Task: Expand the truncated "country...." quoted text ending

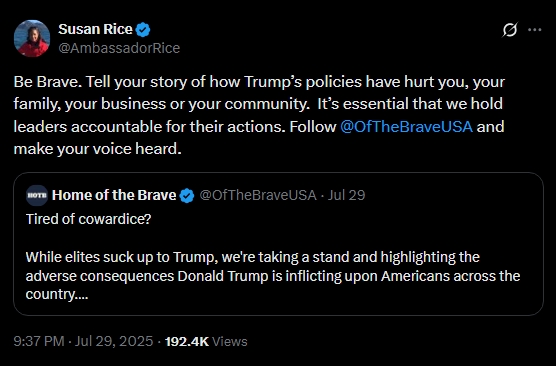Action: tap(57, 294)
